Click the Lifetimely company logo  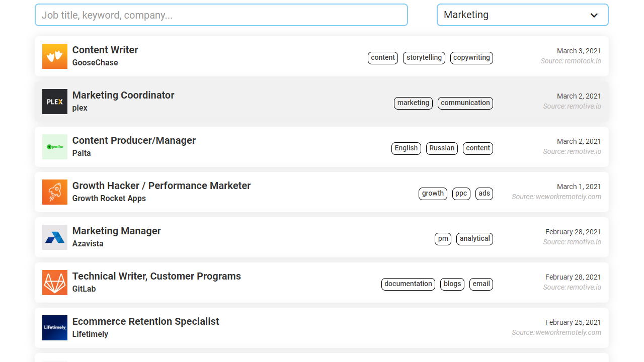55,328
